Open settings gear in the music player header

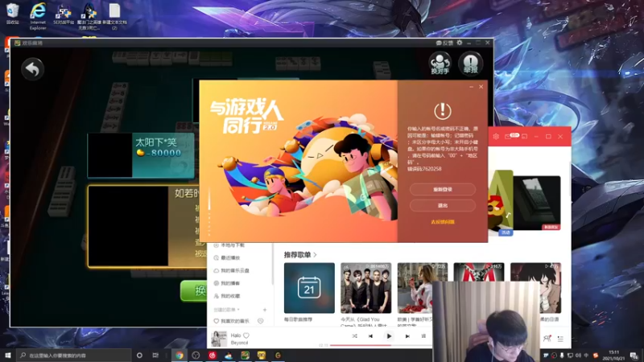click(x=496, y=136)
